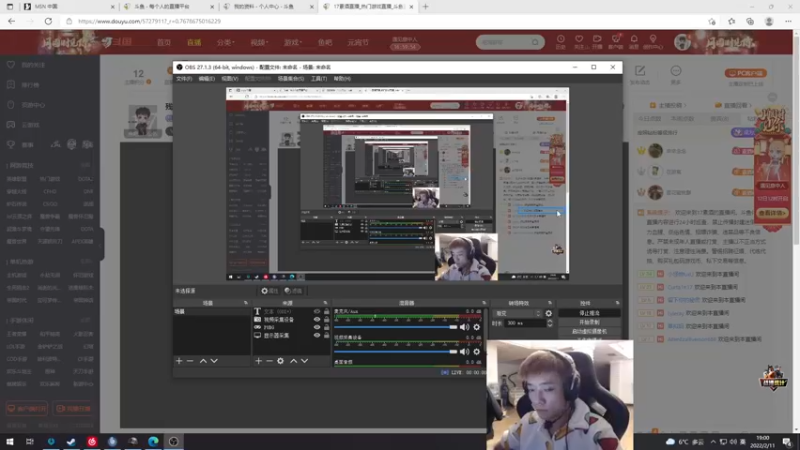Pop out the scenes dock panel
The width and height of the screenshot is (800, 450).
(x=245, y=303)
